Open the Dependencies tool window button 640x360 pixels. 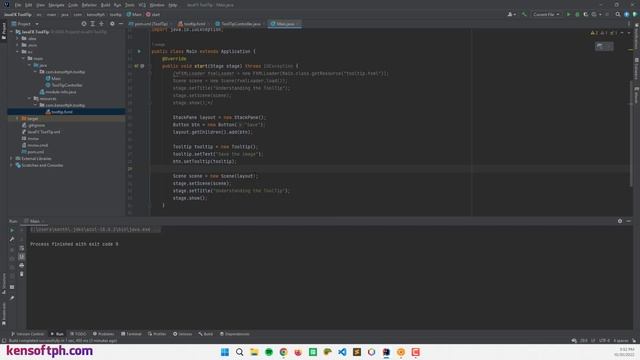pos(234,334)
